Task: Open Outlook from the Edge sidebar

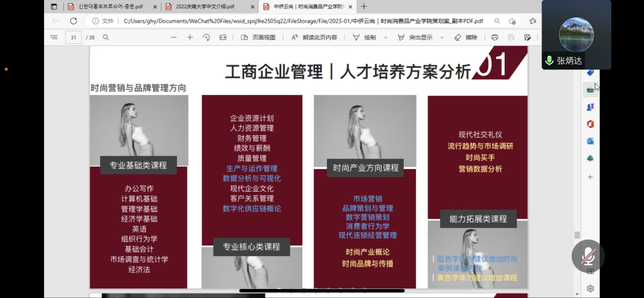Action: [x=590, y=141]
